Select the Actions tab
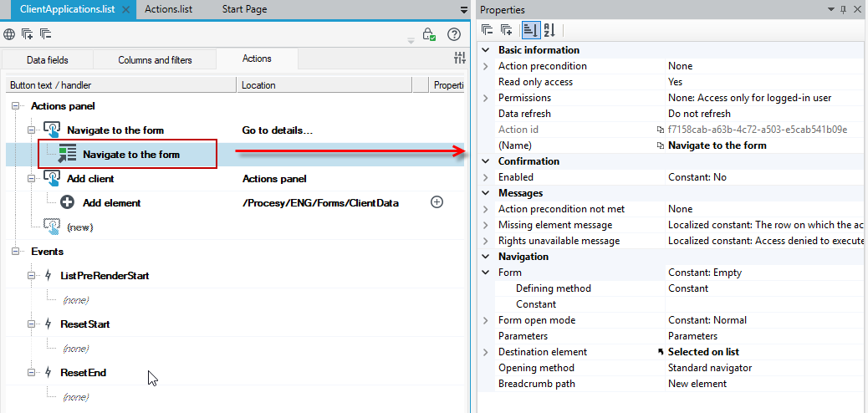The width and height of the screenshot is (868, 413). [x=257, y=59]
